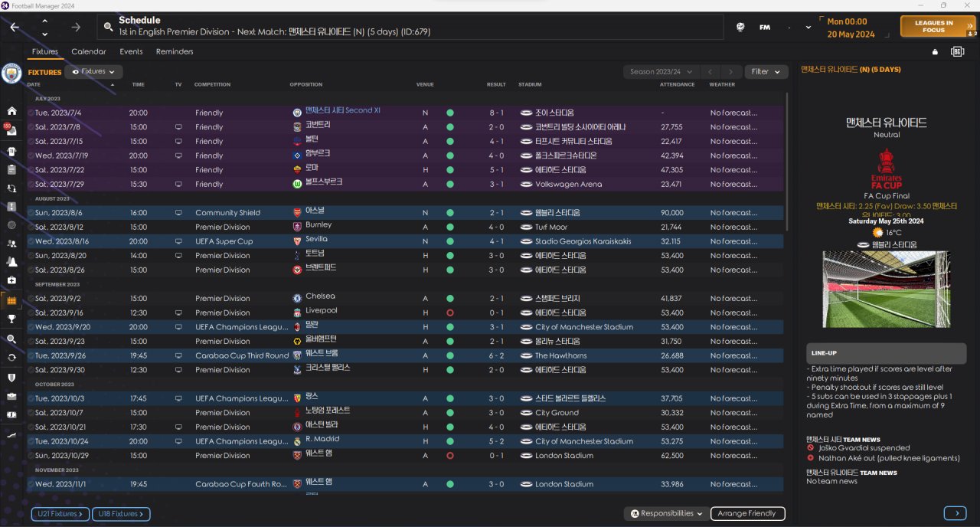This screenshot has height=527, width=980.
Task: Open the Medical Centre icon
Action: click(x=11, y=280)
